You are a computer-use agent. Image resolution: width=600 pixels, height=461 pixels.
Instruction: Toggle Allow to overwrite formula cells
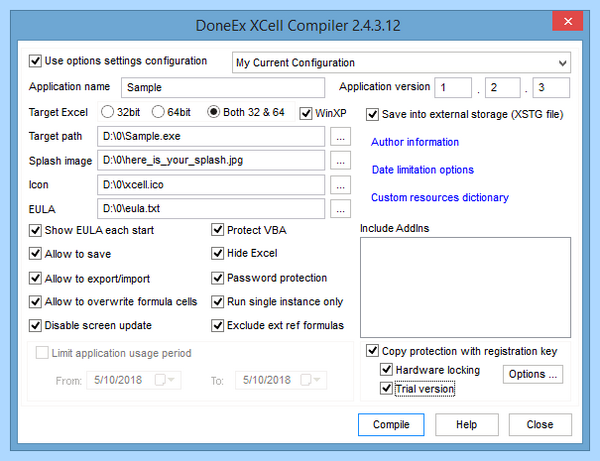coord(35,302)
